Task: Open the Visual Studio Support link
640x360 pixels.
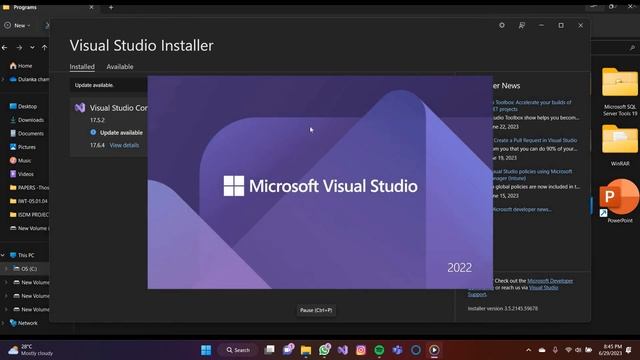Action: pos(543,288)
